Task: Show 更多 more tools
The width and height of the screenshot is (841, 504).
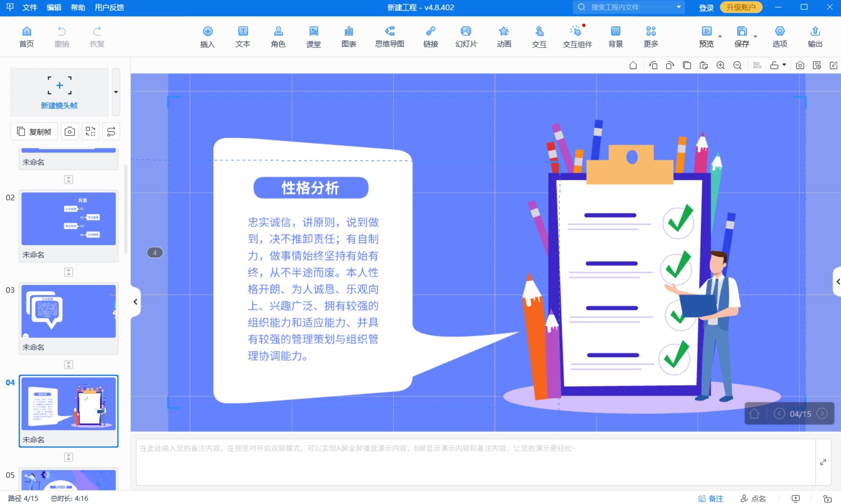Action: point(651,37)
